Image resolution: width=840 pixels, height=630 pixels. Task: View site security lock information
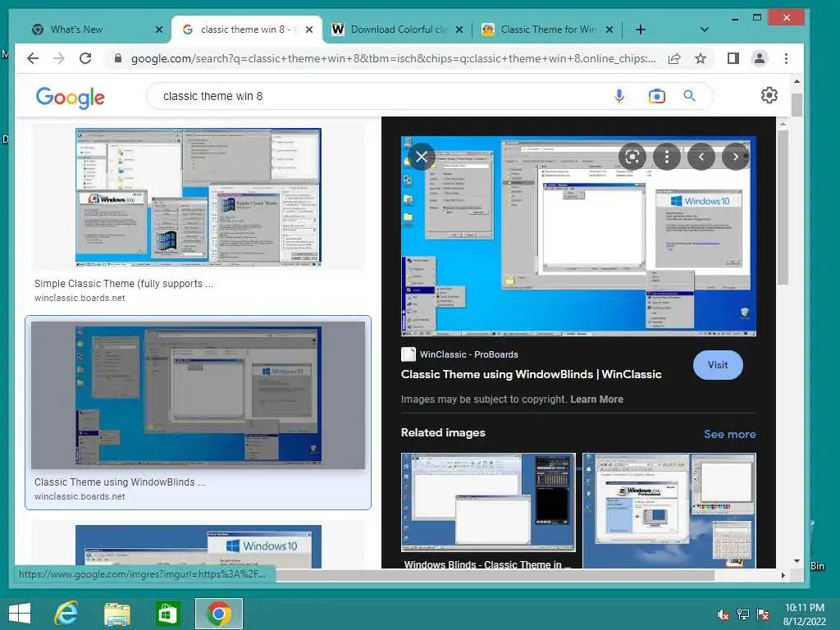click(x=118, y=58)
